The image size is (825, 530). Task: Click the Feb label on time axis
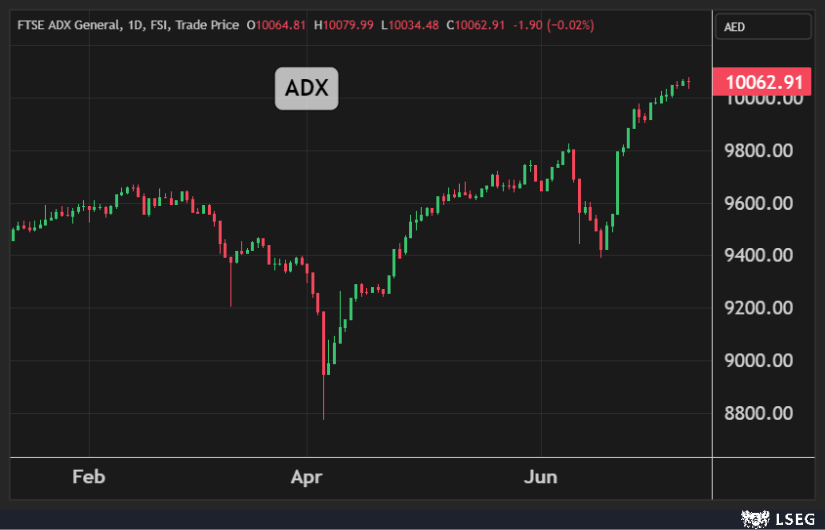pos(89,476)
